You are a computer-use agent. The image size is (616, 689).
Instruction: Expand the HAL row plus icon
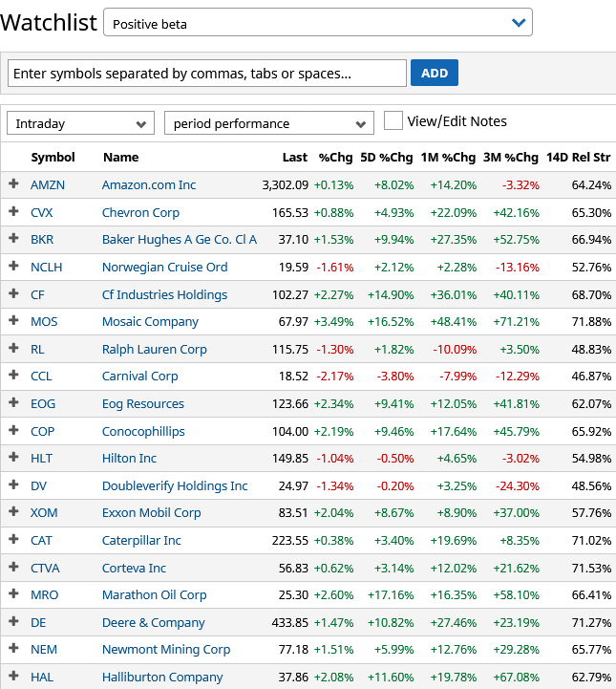point(13,676)
